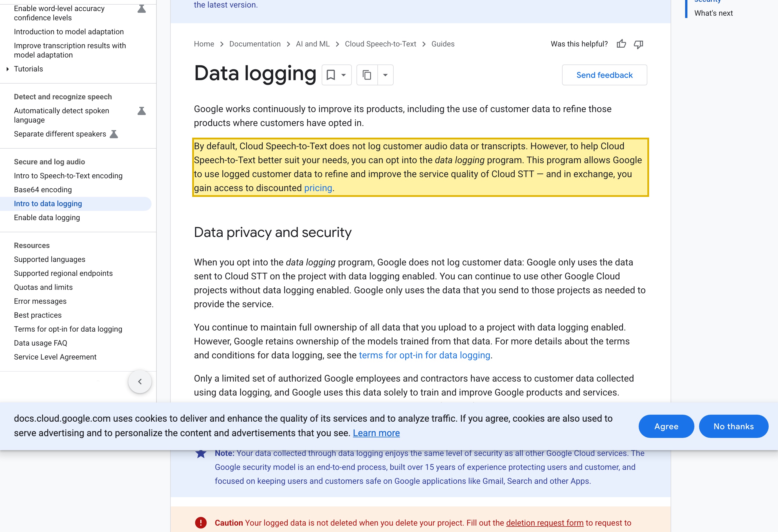The height and width of the screenshot is (532, 778).
Task: Go to Cloud Speech-to-Text breadcrumb
Action: (x=380, y=44)
